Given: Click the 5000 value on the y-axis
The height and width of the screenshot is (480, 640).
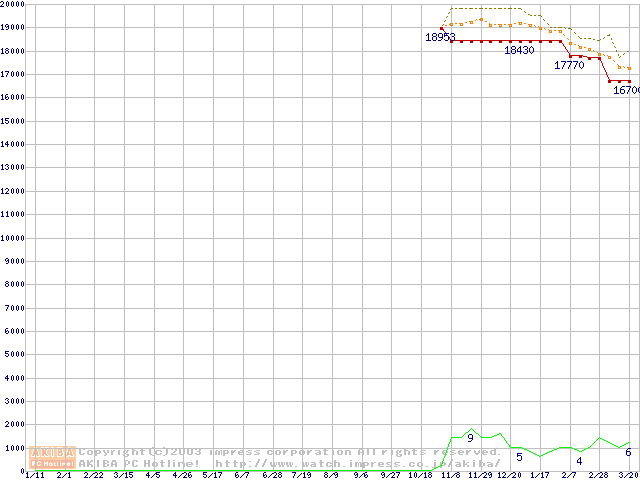Looking at the screenshot, I should pyautogui.click(x=15, y=354).
